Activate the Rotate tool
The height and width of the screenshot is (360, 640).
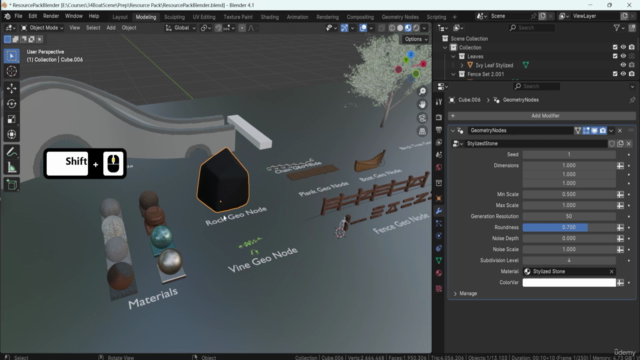11,104
